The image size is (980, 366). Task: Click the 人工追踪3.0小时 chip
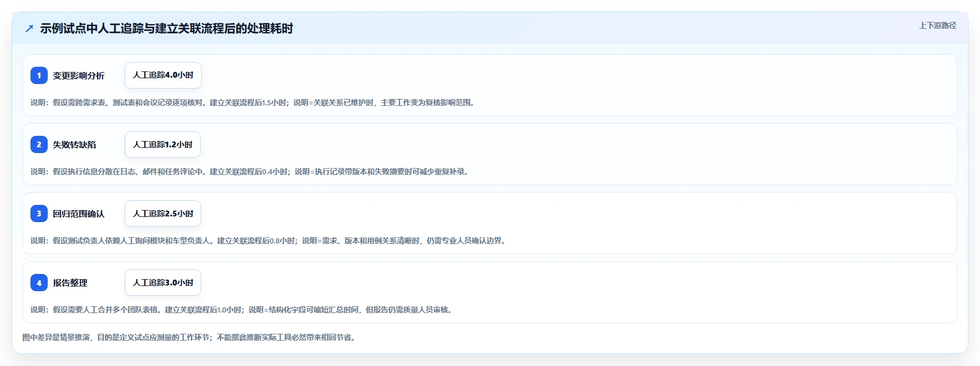(x=163, y=283)
